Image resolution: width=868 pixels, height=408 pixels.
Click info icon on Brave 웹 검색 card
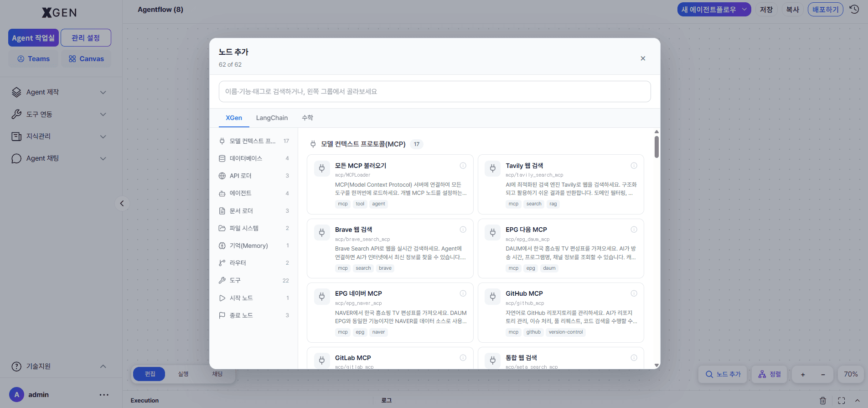click(463, 230)
